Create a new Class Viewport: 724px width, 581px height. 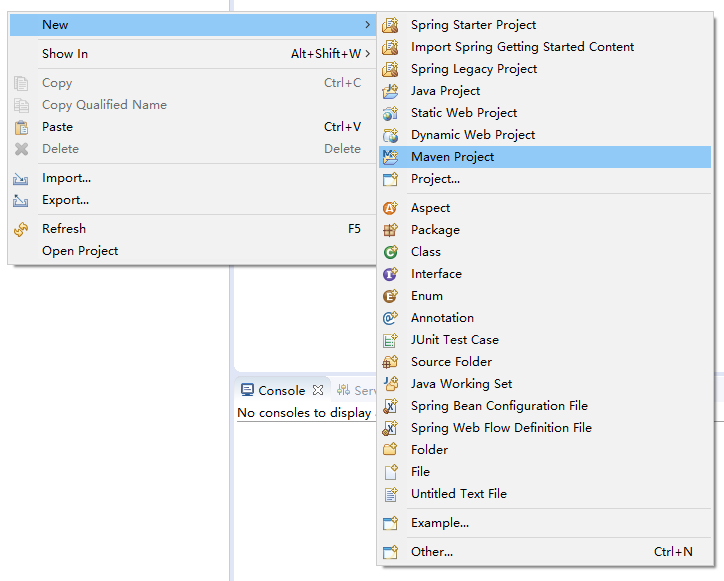coord(545,252)
